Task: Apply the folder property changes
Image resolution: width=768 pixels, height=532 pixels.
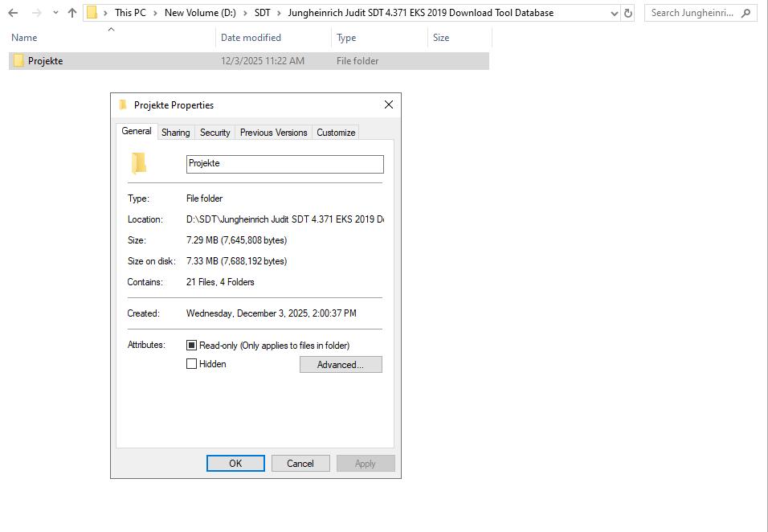Action: tap(366, 463)
